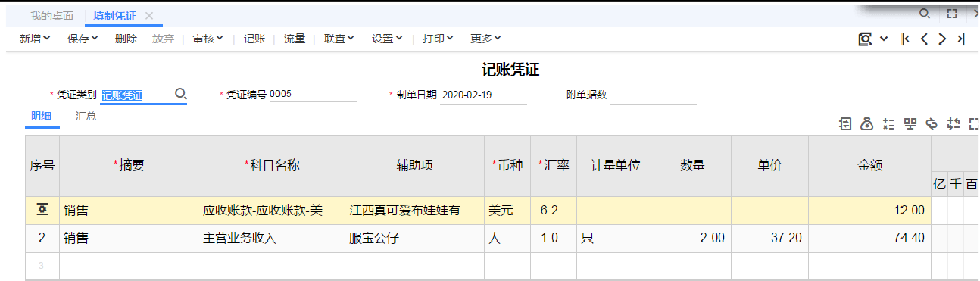The image size is (980, 281).
Task: Open the 联查 dropdown menu
Action: [x=339, y=39]
